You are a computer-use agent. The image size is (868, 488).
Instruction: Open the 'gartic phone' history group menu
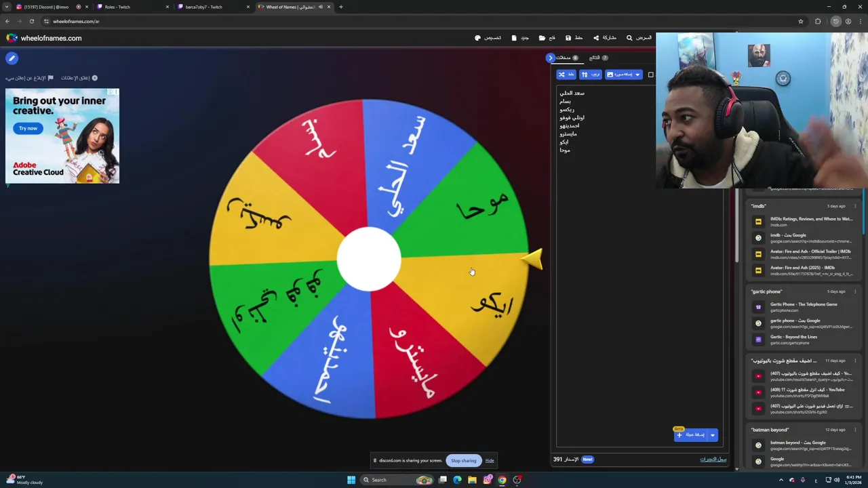tap(855, 291)
